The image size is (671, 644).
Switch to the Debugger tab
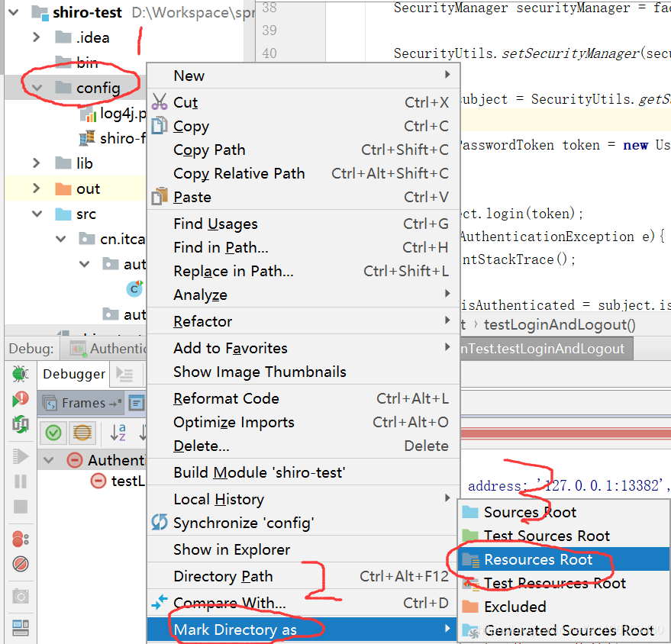coord(73,374)
